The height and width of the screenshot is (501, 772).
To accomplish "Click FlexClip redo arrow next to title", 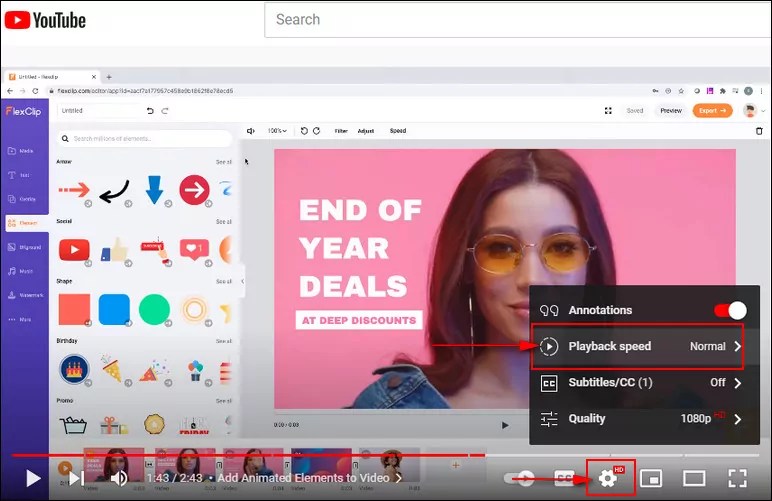I will [x=165, y=111].
